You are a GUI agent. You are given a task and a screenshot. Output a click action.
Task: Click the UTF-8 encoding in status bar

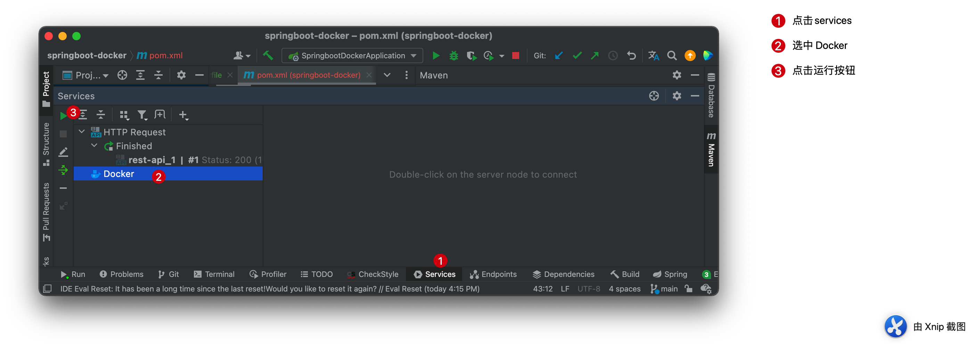(589, 289)
